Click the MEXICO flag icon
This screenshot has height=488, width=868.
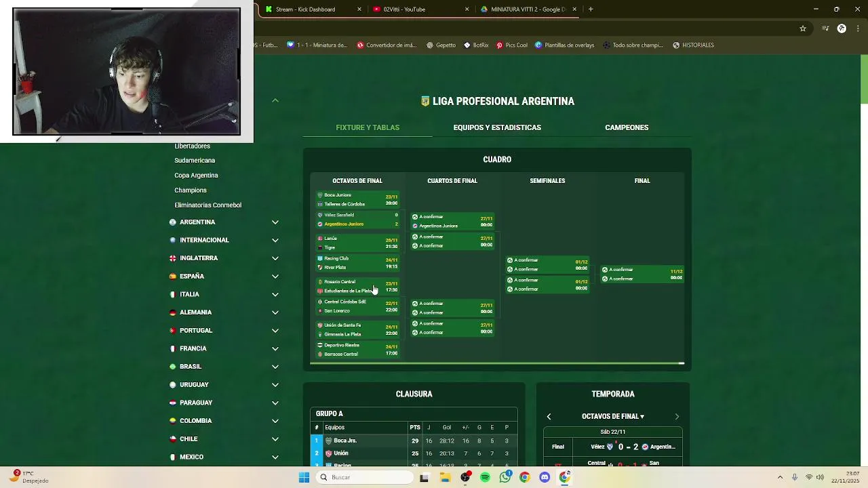173,457
